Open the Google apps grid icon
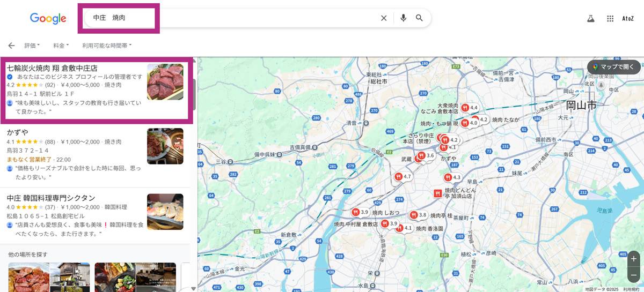 click(610, 18)
